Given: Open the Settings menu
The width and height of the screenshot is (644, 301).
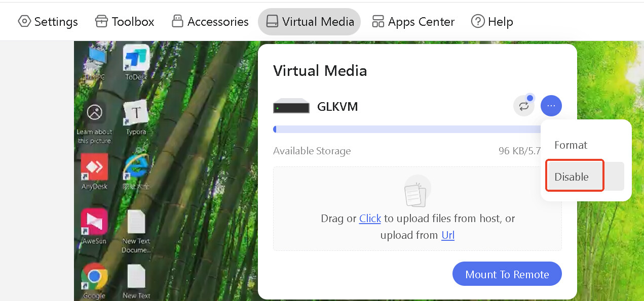Looking at the screenshot, I should (48, 22).
